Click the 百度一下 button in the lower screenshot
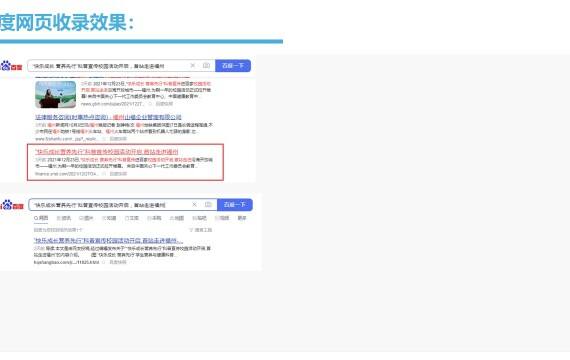The height and width of the screenshot is (360, 570). click(235, 205)
